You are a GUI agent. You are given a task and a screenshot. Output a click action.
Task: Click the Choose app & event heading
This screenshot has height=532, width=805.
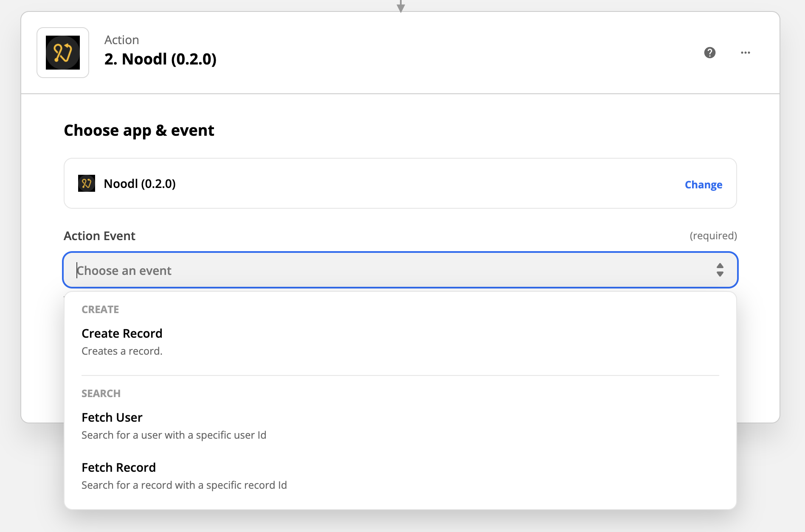pos(139,130)
